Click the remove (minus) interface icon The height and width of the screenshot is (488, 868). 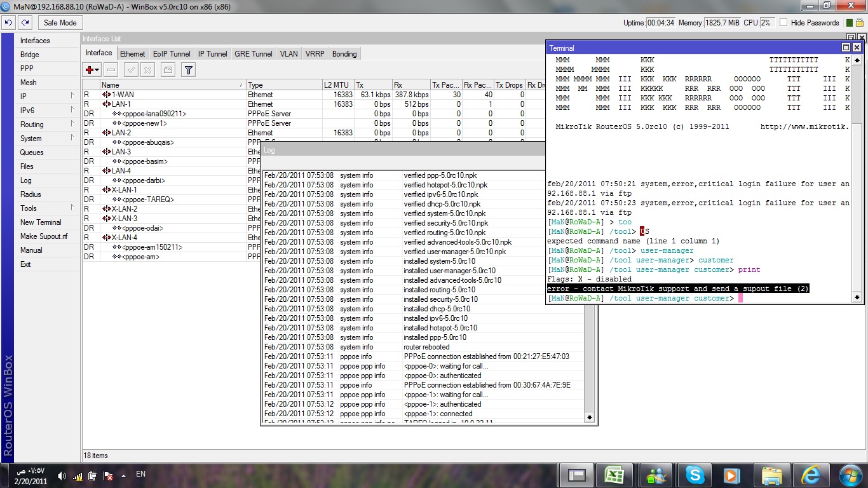[111, 70]
